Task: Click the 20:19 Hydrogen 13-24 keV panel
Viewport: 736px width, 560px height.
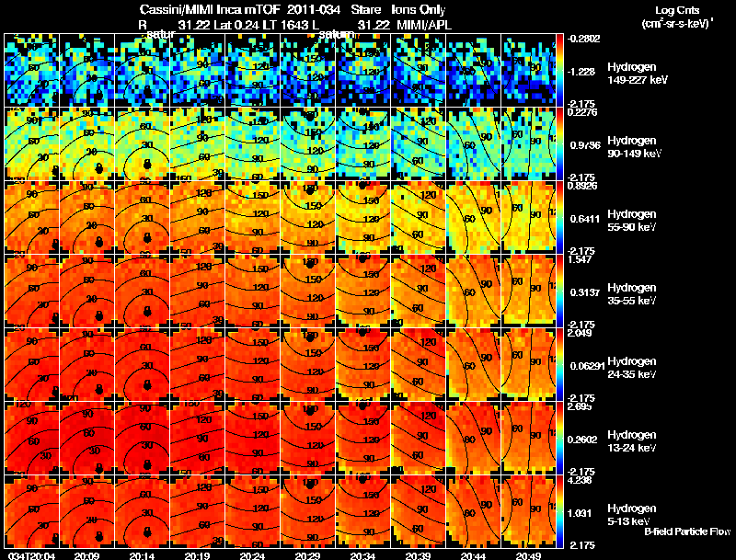Action: coord(198,438)
